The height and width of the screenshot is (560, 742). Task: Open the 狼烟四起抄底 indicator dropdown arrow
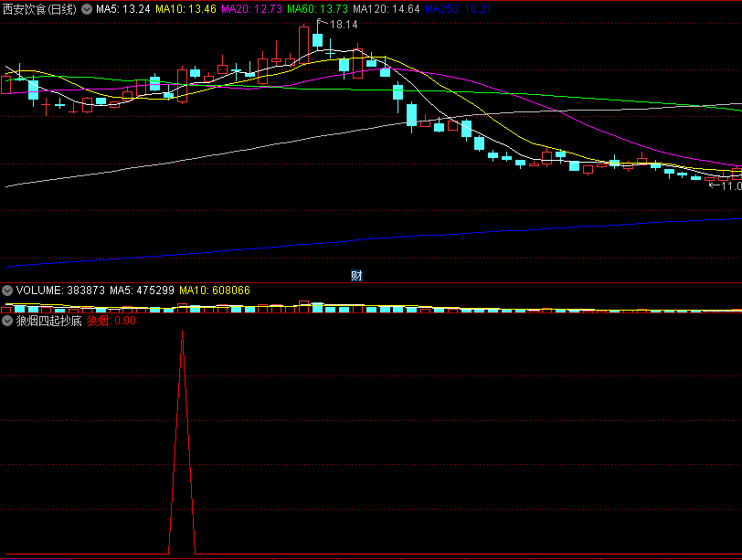[7, 321]
